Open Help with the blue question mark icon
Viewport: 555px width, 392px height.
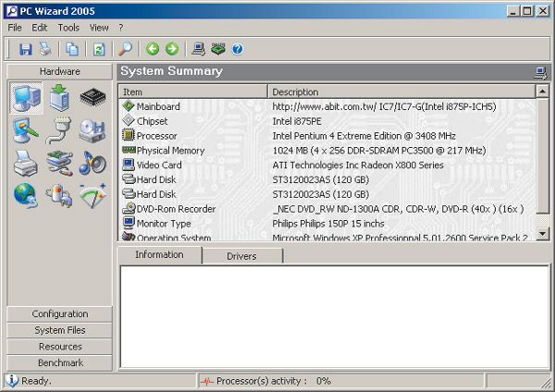tap(238, 49)
